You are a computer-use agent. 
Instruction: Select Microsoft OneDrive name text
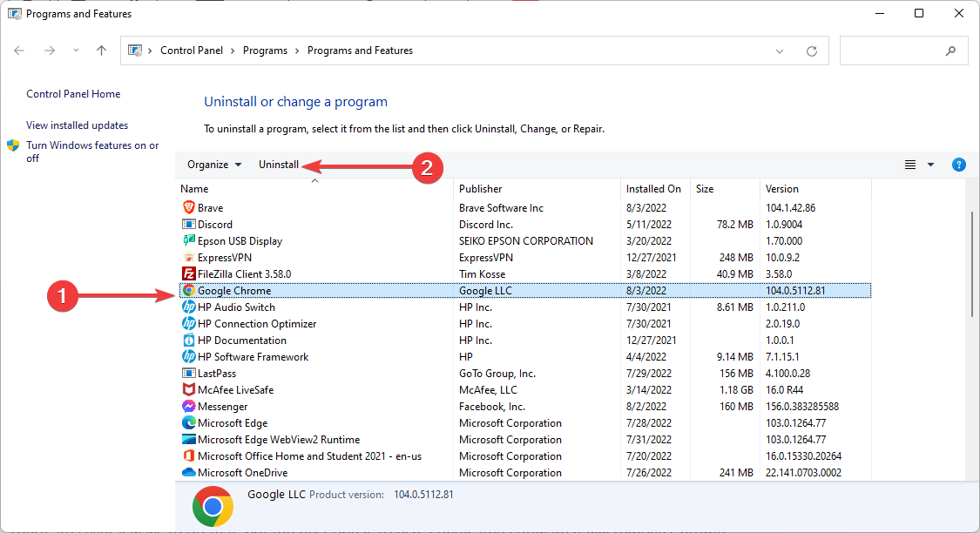click(242, 472)
